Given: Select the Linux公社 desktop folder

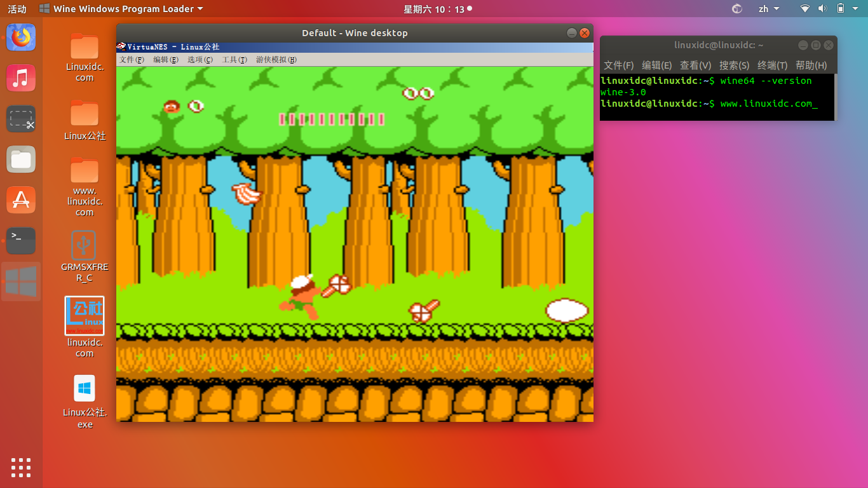Looking at the screenshot, I should tap(85, 119).
